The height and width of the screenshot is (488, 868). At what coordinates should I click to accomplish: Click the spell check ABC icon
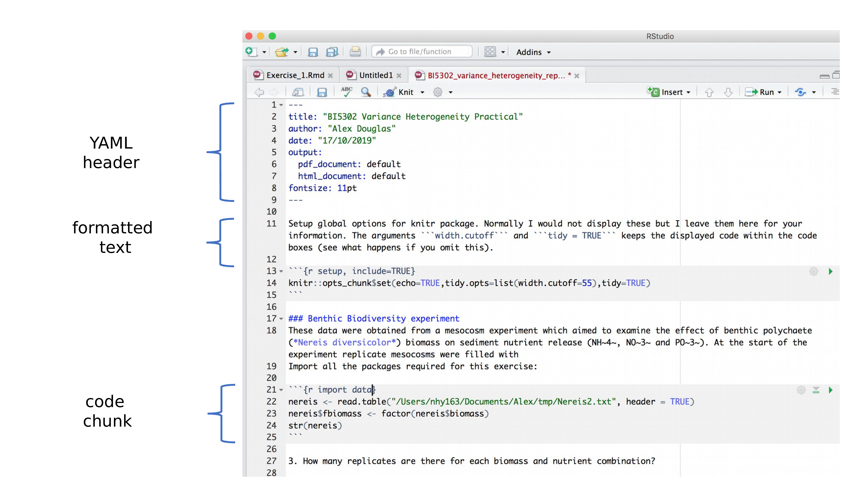(346, 92)
